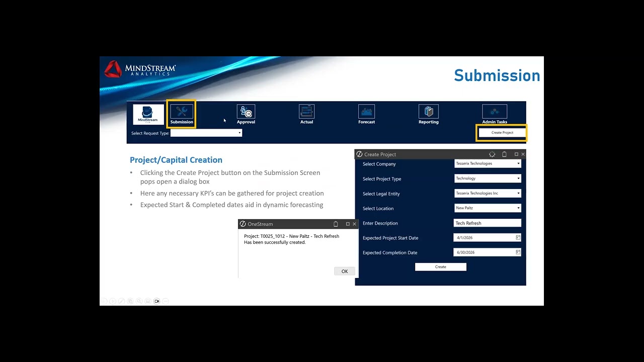
Task: Click the Project/Capital Creation heading
Action: 176,160
